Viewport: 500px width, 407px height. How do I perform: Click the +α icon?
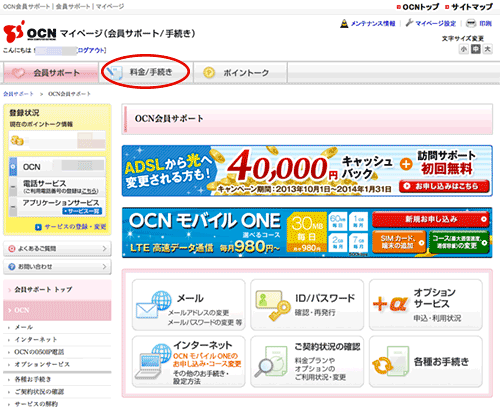click(x=390, y=304)
